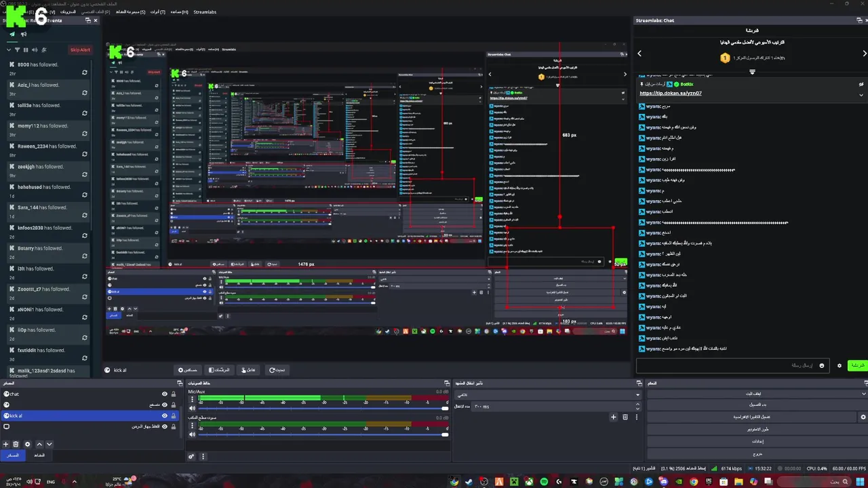868x488 pixels.
Task: Adjust the Mic/Aux volume slider
Action: [323, 408]
